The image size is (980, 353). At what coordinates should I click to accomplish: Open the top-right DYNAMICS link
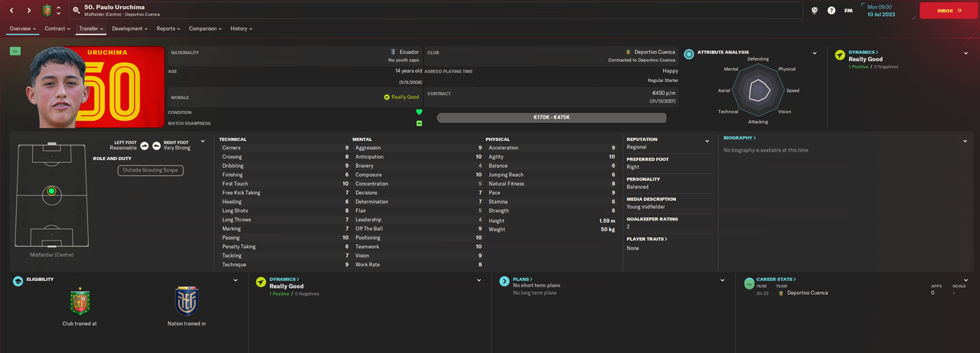pyautogui.click(x=864, y=52)
